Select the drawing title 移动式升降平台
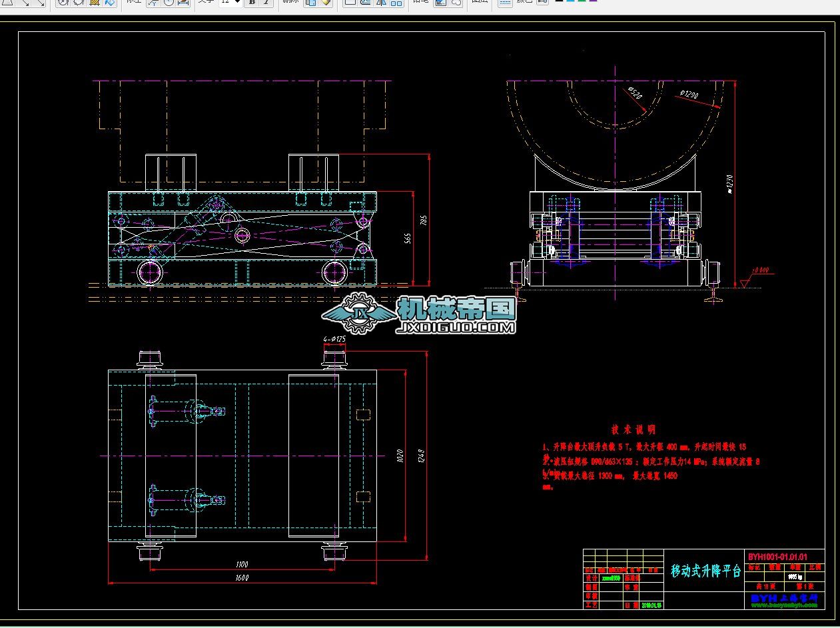The height and width of the screenshot is (628, 840). pyautogui.click(x=706, y=571)
